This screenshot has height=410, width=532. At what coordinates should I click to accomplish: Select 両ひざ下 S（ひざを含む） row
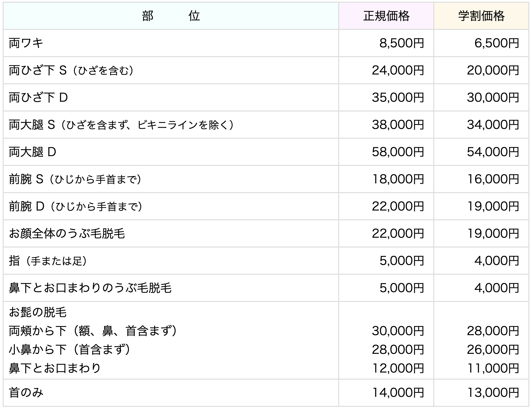[x=71, y=71]
